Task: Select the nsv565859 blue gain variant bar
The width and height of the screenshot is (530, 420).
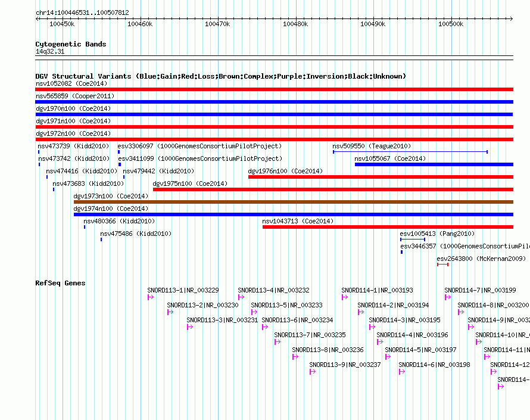Action: pyautogui.click(x=274, y=102)
